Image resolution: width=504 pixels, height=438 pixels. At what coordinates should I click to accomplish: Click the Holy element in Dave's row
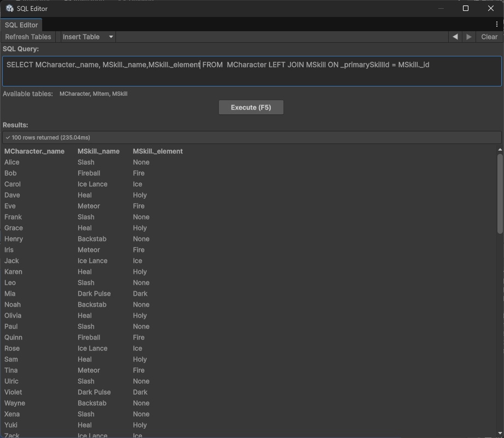pos(140,195)
